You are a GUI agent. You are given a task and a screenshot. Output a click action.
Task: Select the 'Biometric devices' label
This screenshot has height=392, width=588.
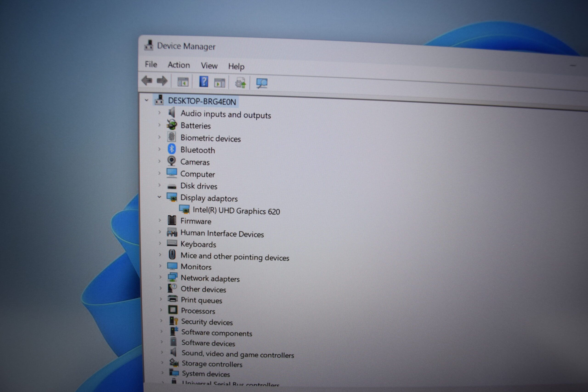210,138
